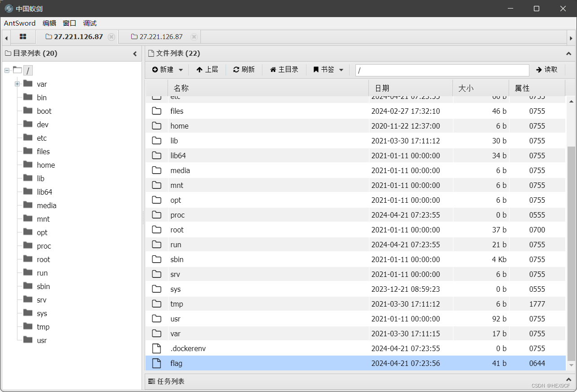Click the 新建 plus icon to create item
The image size is (577, 392).
(155, 69)
